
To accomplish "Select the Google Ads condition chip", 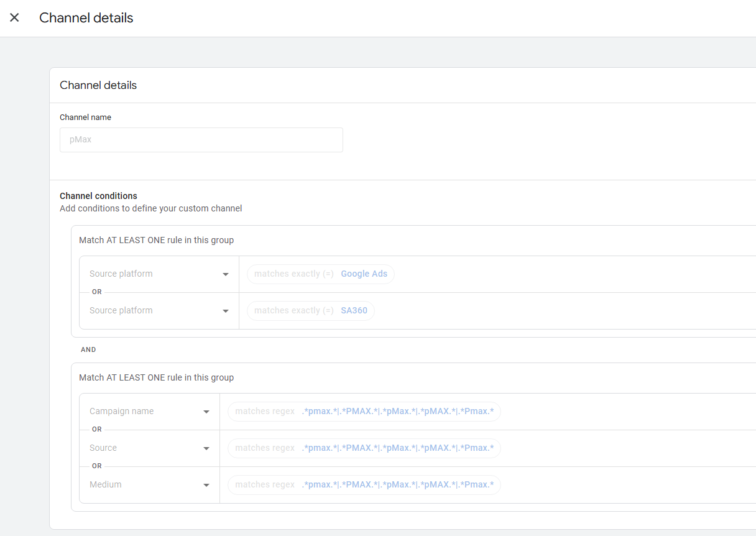I will pos(320,274).
